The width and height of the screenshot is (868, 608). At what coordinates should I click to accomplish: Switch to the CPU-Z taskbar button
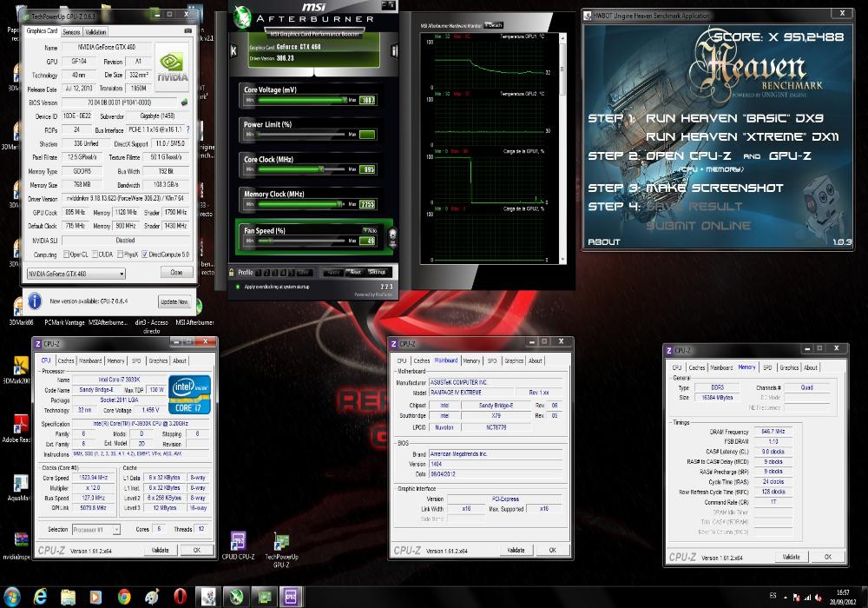[291, 597]
